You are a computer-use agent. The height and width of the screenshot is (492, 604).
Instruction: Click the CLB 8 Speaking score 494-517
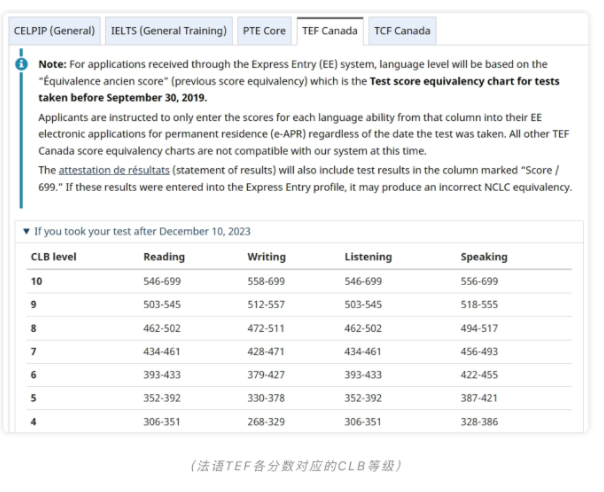[x=479, y=328]
